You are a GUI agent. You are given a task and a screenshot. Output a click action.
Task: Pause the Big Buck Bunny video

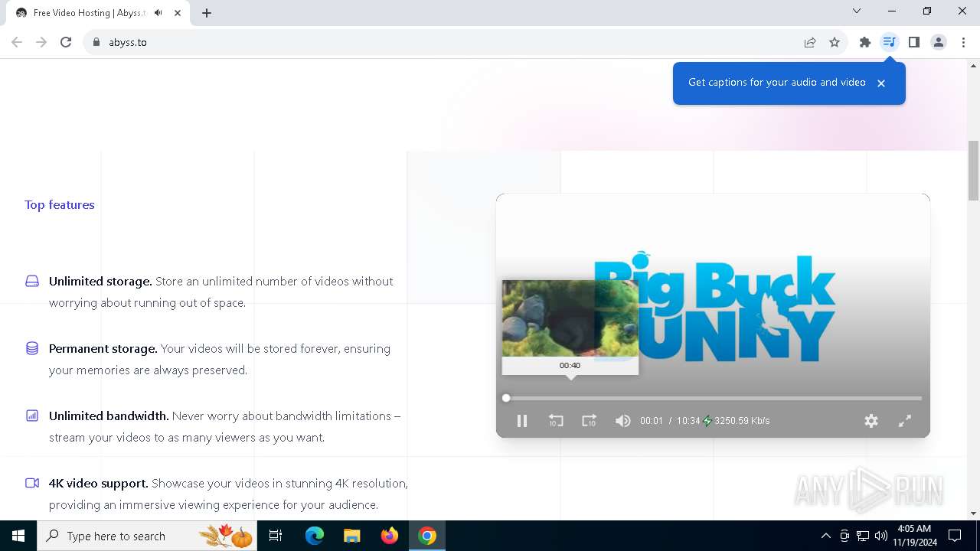[522, 421]
